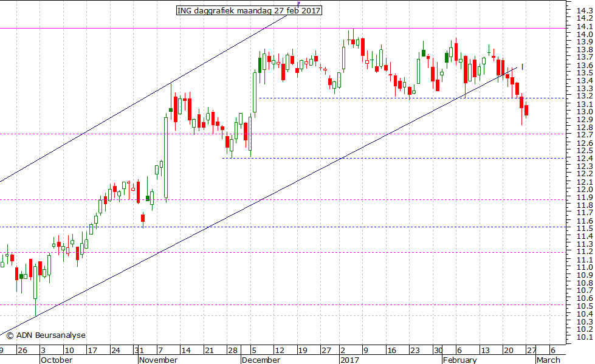Click the '14.0' price axis label
This screenshot has width=595, height=364.
click(x=585, y=34)
